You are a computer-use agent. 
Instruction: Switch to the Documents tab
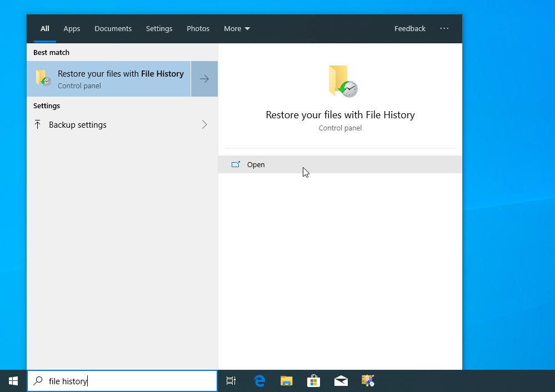pos(113,28)
